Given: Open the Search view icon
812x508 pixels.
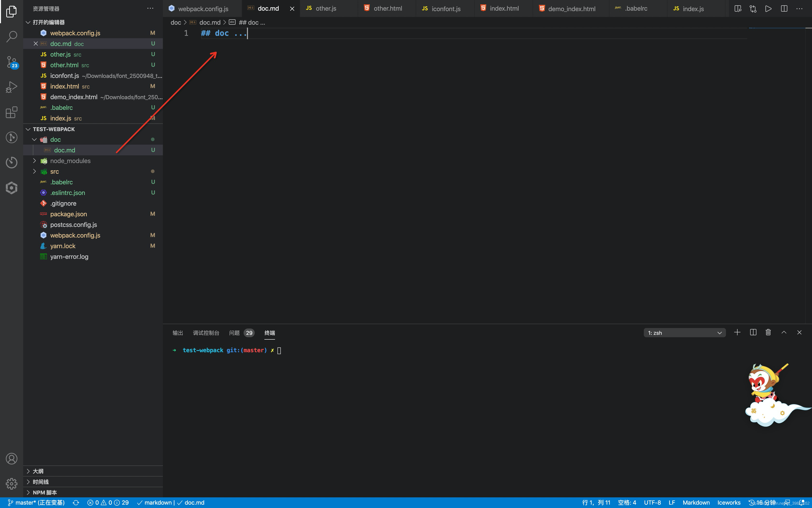Looking at the screenshot, I should coord(11,37).
